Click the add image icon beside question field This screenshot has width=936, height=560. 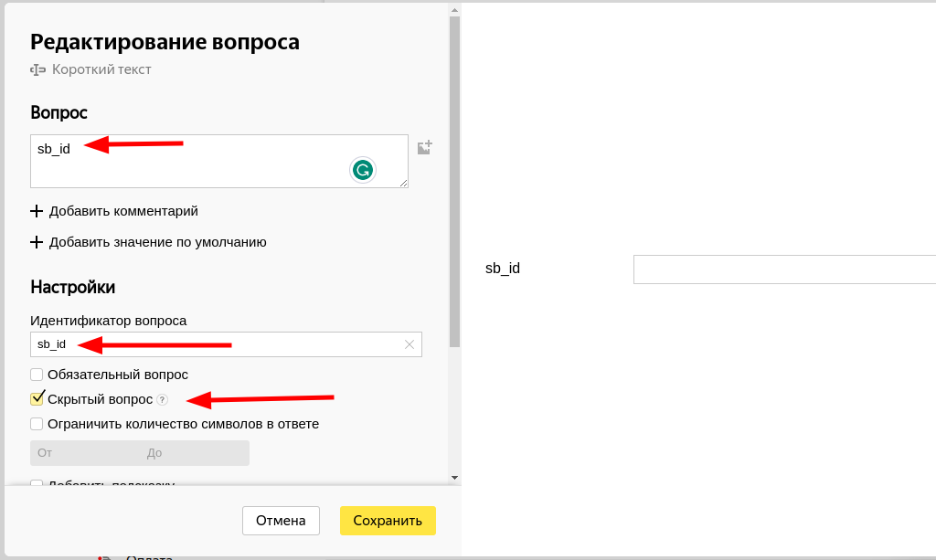point(424,147)
